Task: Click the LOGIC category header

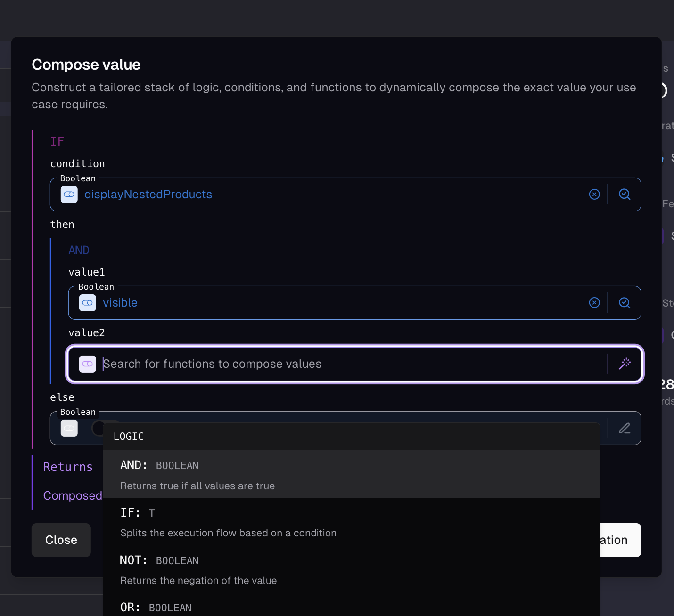Action: [x=129, y=437]
